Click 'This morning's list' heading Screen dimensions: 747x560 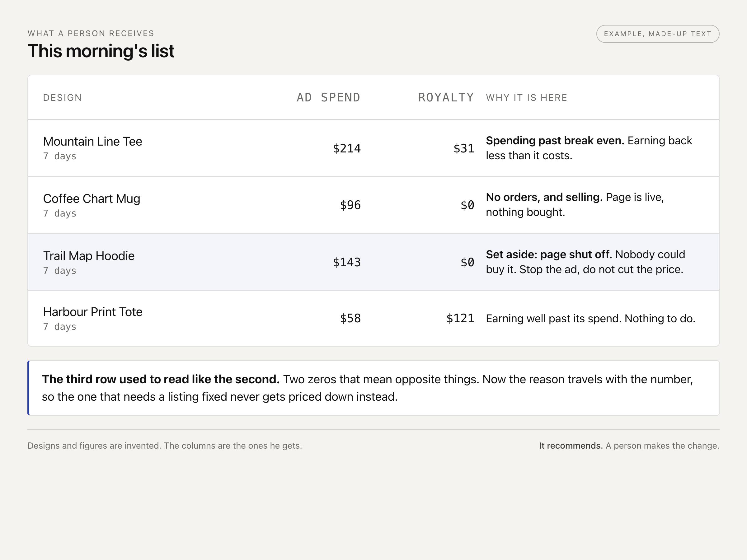101,51
